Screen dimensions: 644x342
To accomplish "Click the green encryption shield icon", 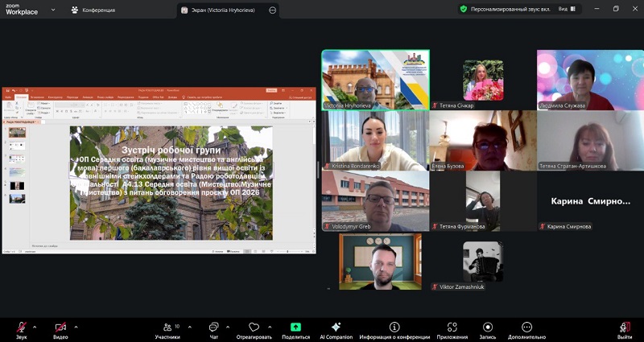I will pyautogui.click(x=464, y=9).
